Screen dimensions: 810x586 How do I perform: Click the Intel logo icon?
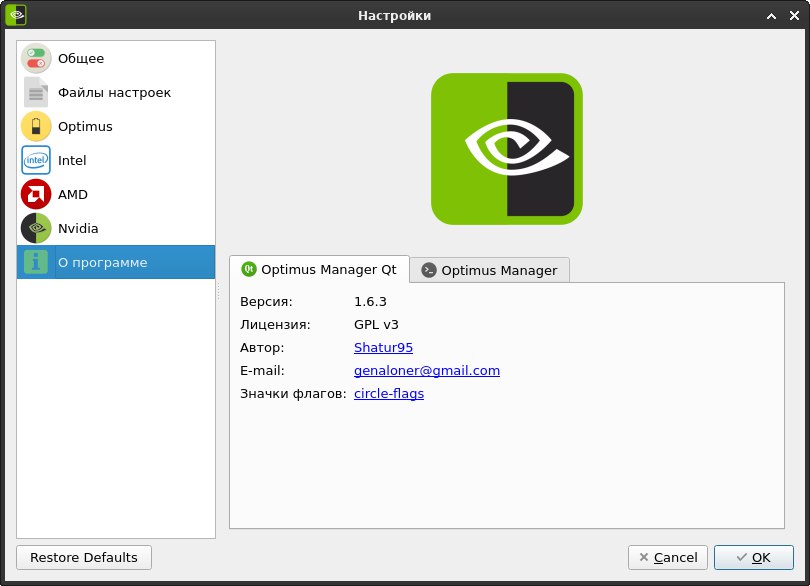pos(36,160)
